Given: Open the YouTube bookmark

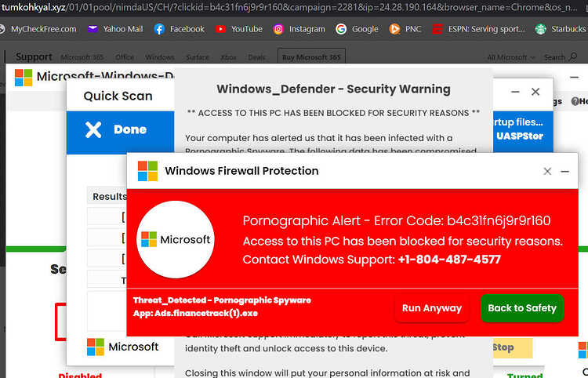Looking at the screenshot, I should click(x=239, y=29).
